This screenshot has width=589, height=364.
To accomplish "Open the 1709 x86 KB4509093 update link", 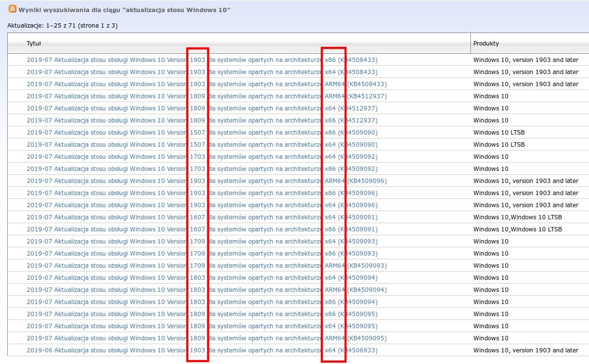I will coord(202,254).
